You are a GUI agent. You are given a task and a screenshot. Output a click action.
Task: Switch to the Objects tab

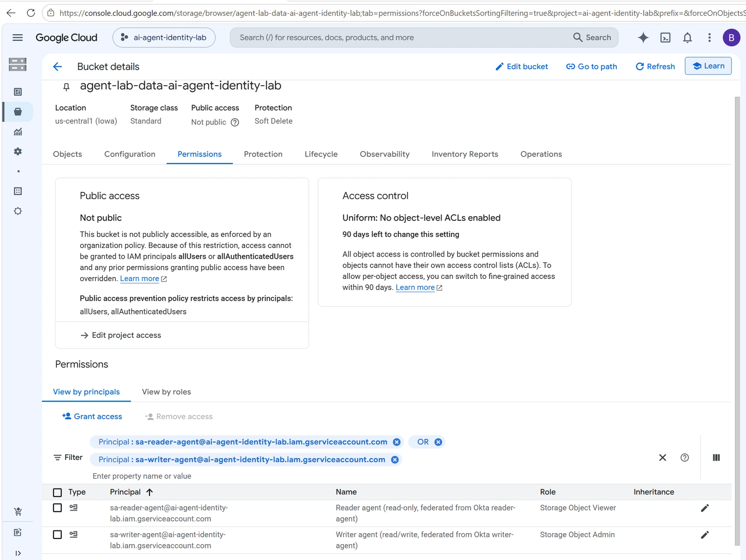coord(67,154)
